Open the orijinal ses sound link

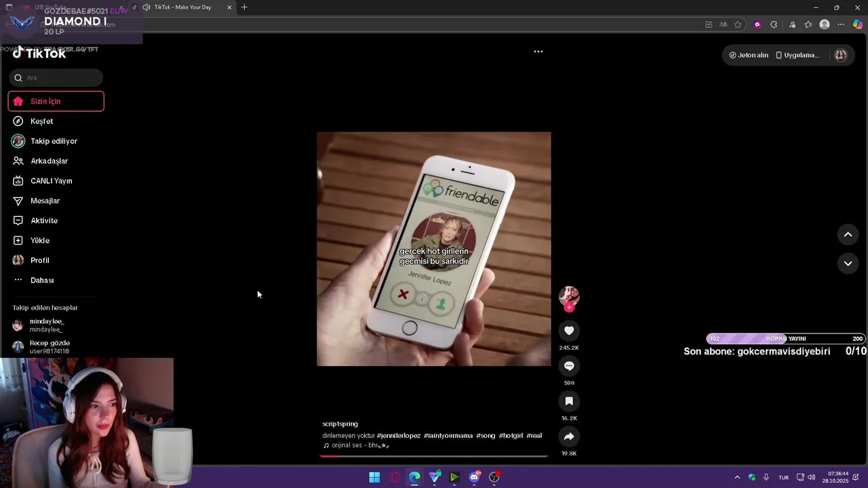tap(356, 445)
